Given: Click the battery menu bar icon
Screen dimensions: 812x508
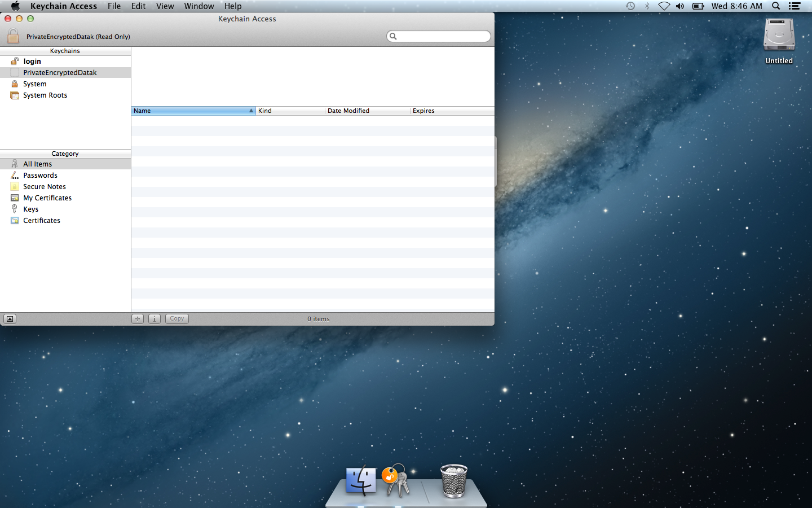Looking at the screenshot, I should tap(698, 6).
